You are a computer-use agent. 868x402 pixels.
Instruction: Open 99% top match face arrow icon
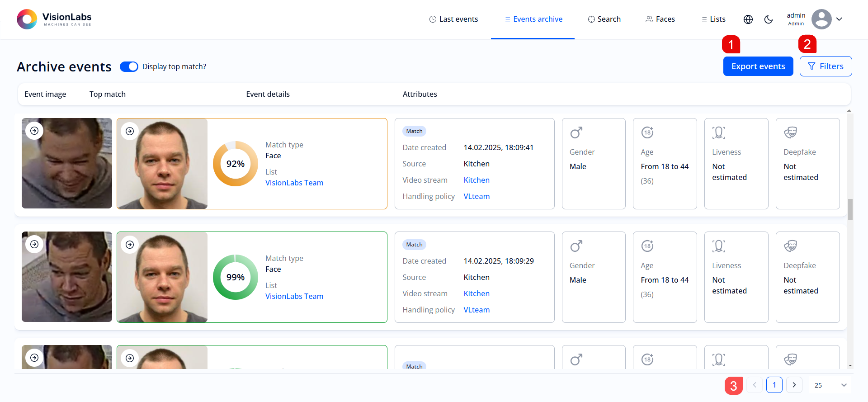coord(130,245)
